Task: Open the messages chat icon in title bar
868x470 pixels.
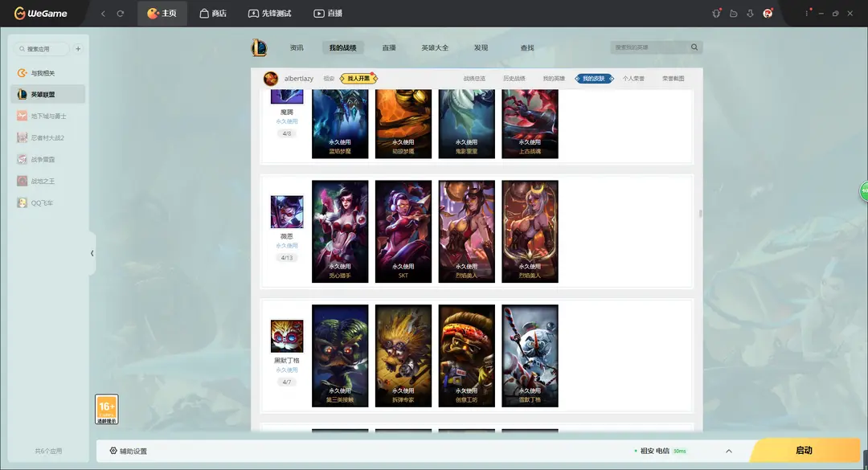Action: pyautogui.click(x=733, y=14)
